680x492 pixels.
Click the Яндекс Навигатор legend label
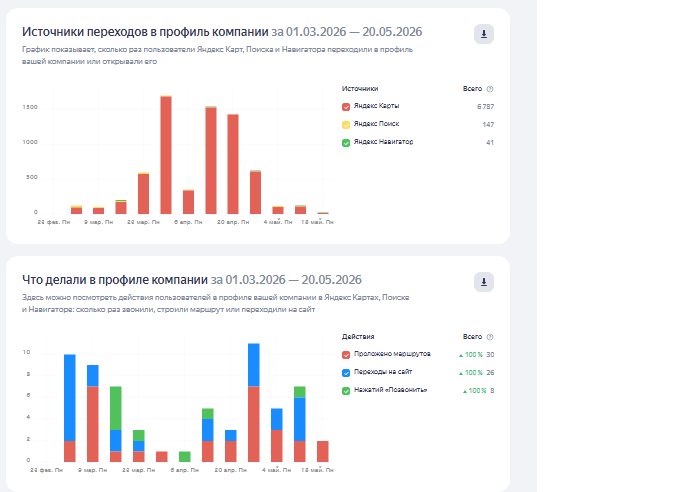point(383,142)
